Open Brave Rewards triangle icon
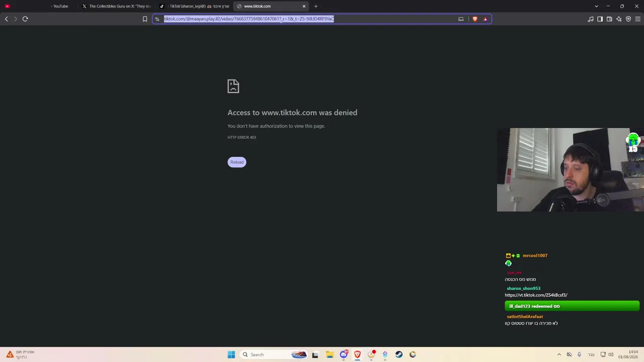Image resolution: width=644 pixels, height=362 pixels. pyautogui.click(x=486, y=19)
